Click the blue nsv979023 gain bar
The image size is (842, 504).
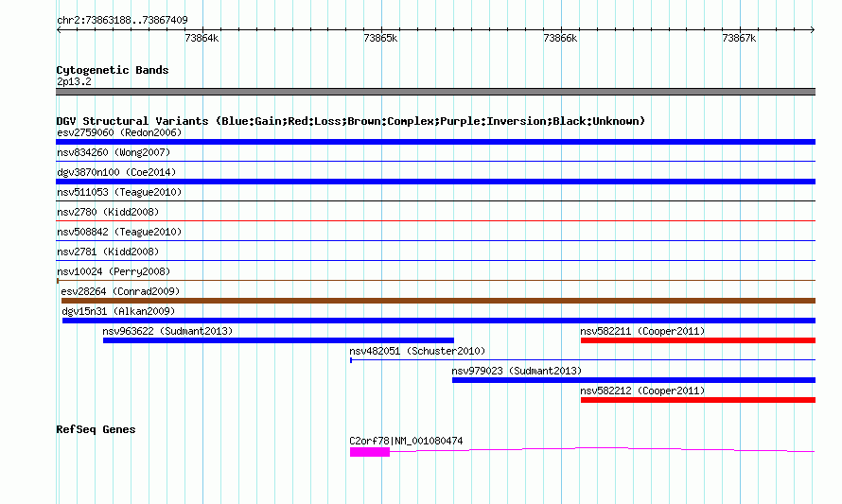[634, 380]
